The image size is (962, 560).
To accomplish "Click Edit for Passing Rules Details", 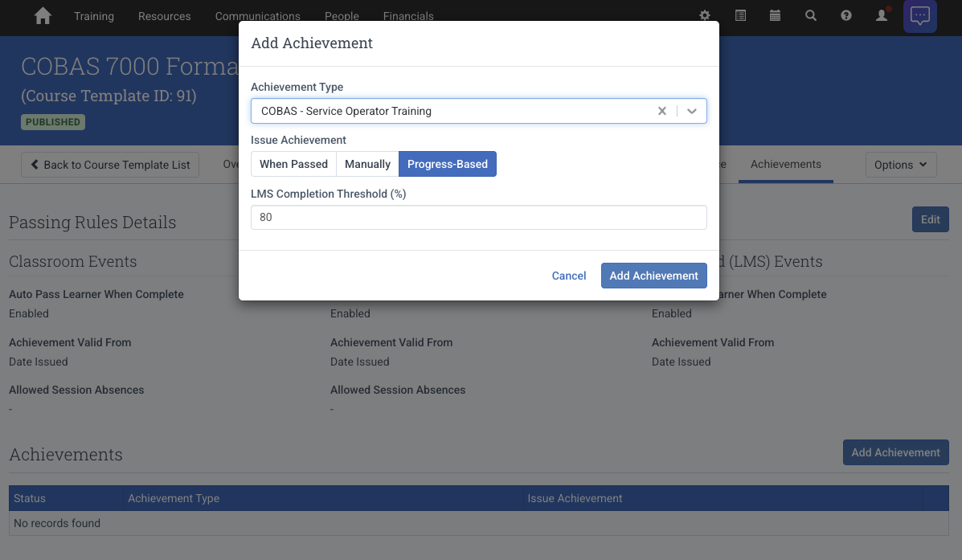I will click(x=930, y=219).
